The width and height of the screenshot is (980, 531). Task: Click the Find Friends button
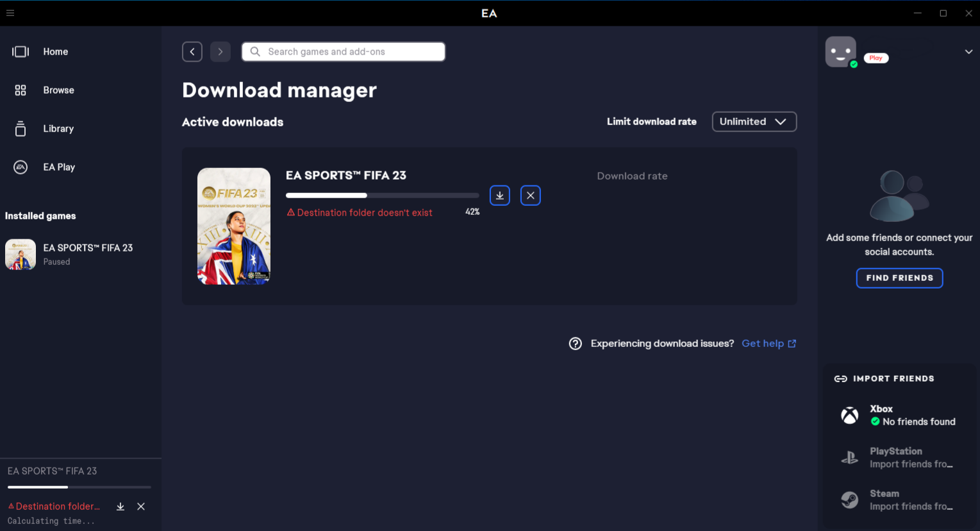(900, 278)
